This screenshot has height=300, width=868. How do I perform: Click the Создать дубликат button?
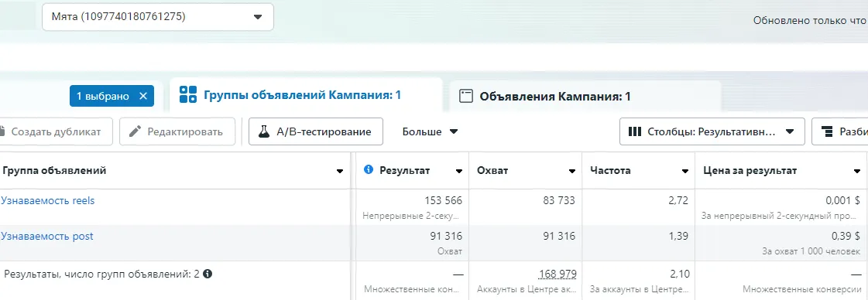[56, 132]
